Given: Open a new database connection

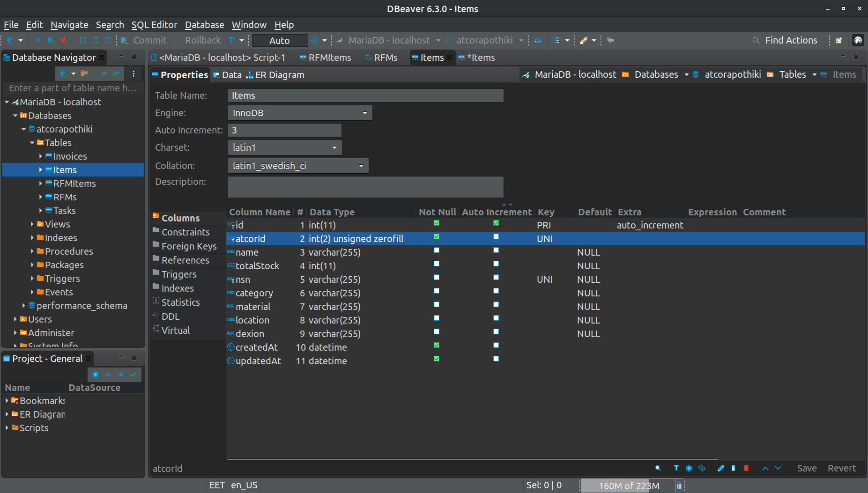Looking at the screenshot, I should (x=10, y=40).
